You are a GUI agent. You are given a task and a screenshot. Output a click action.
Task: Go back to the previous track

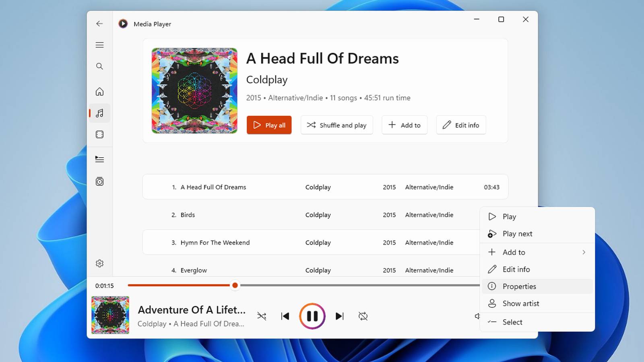pyautogui.click(x=285, y=316)
